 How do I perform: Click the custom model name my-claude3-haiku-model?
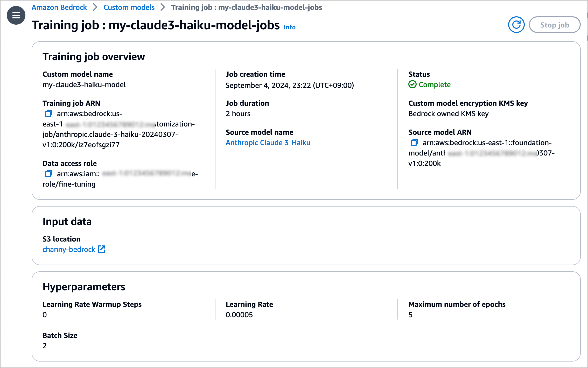(x=84, y=84)
